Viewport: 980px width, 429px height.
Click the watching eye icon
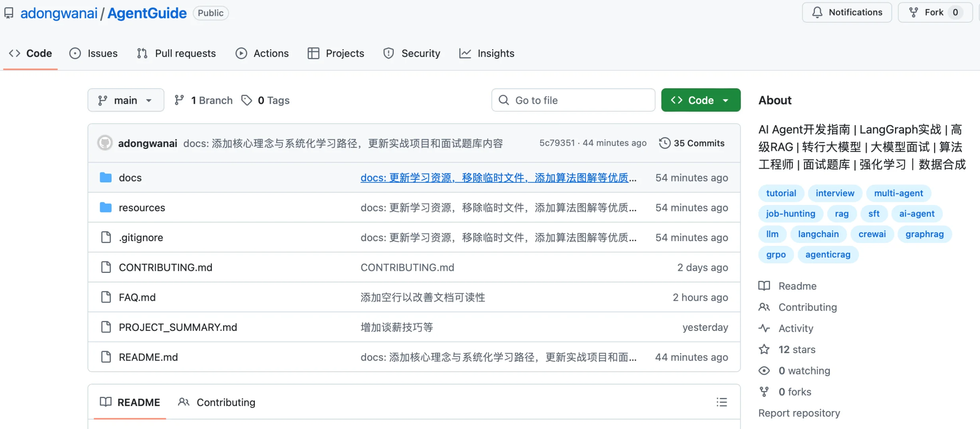pyautogui.click(x=764, y=371)
